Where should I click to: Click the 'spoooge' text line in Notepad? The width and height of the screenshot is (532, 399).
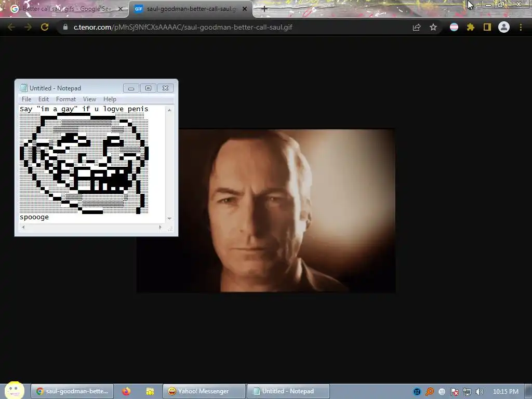coord(34,217)
